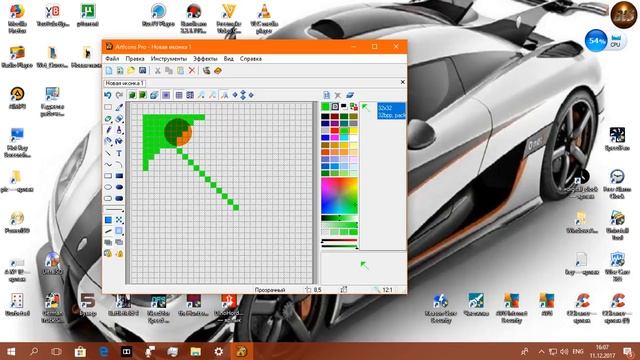Click the New file toolbar icon

click(x=109, y=71)
